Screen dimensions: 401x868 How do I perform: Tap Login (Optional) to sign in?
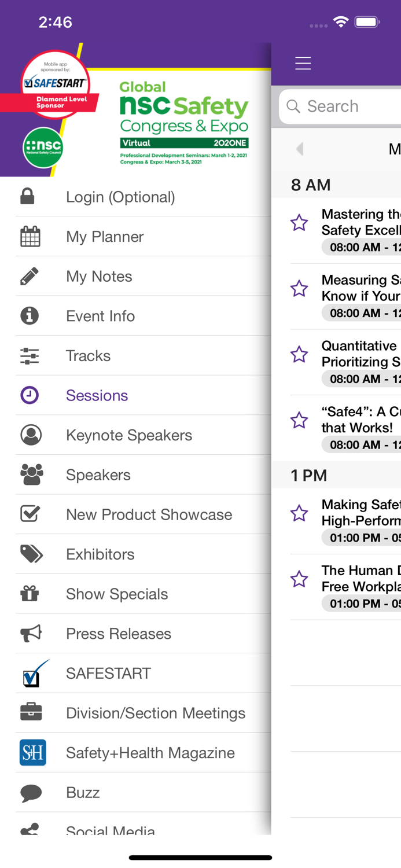[120, 197]
